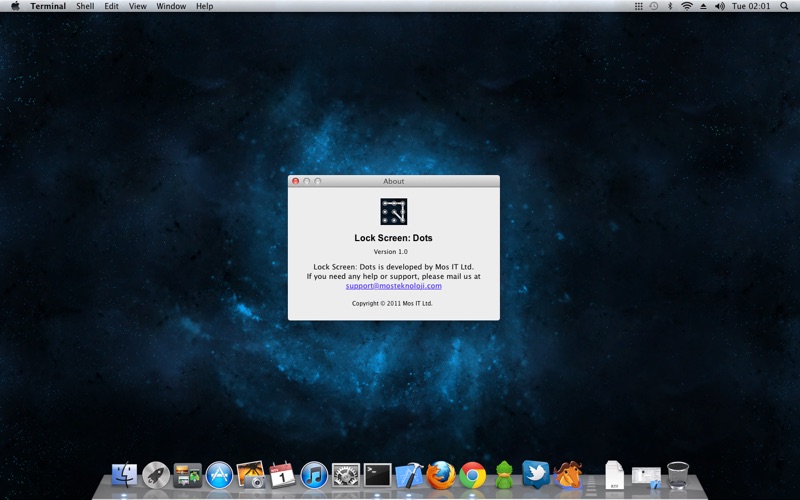Viewport: 800px width, 500px height.
Task: Click the About window title bar
Action: click(x=393, y=181)
